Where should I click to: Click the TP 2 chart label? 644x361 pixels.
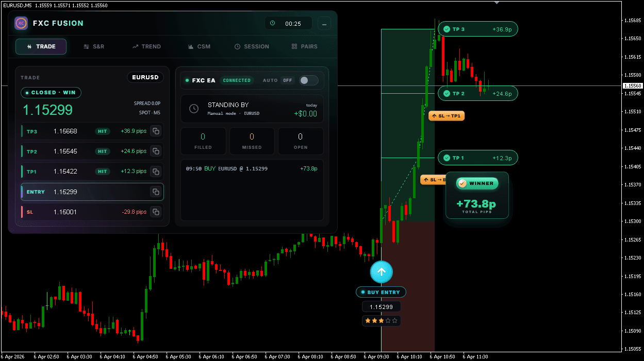pos(477,94)
